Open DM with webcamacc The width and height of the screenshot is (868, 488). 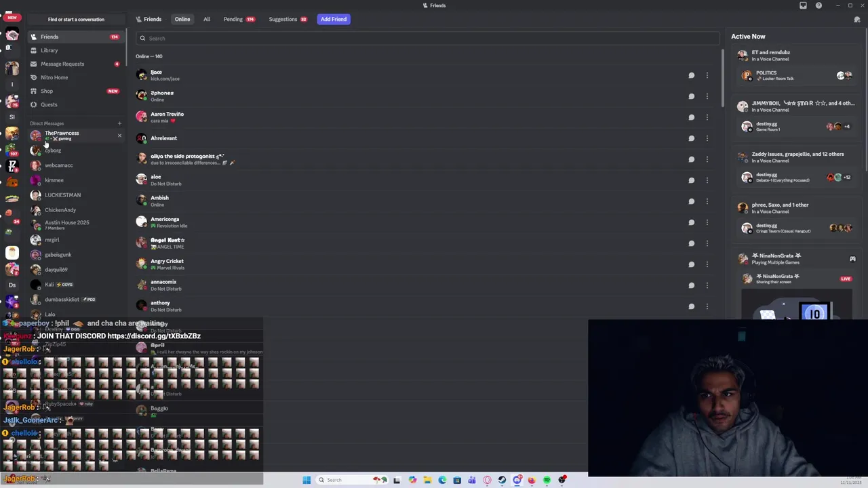point(75,165)
